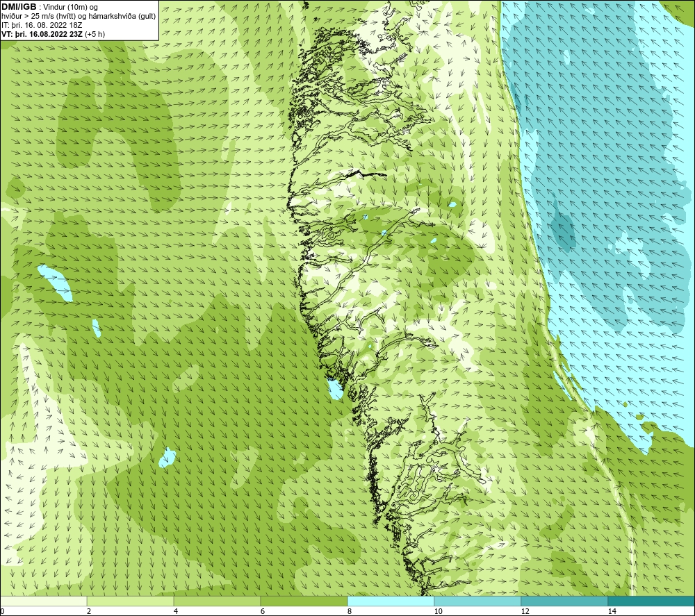
Task: Click the 10–12 teal scale swatch
Action: click(478, 601)
